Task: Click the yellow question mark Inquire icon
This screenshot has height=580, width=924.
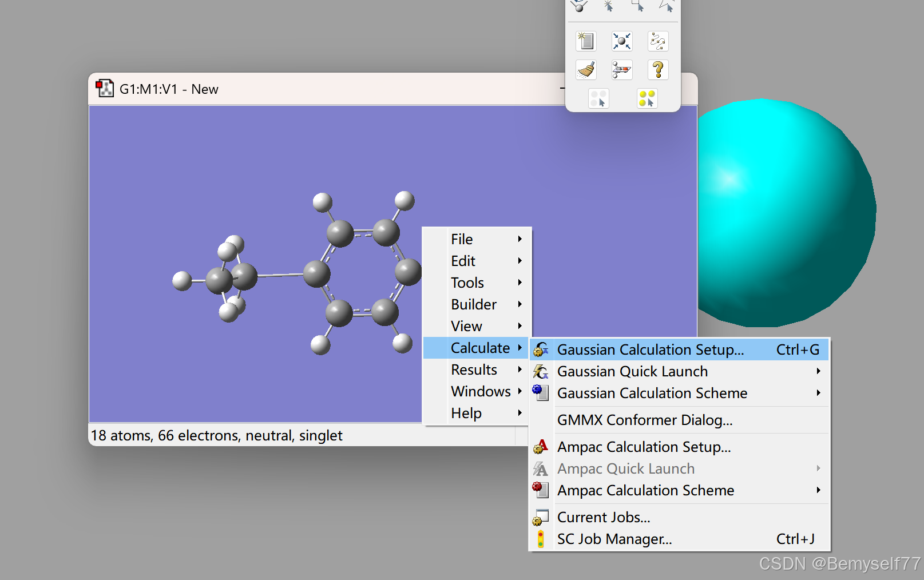Action: [658, 70]
